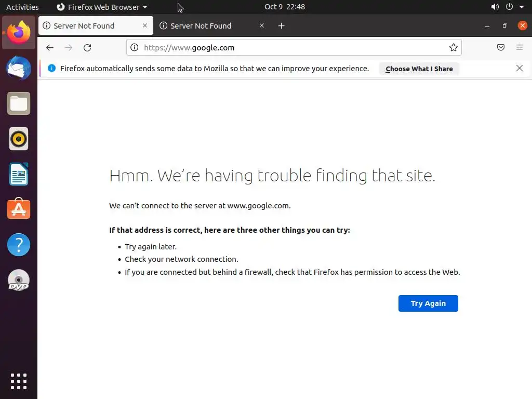Screen dimensions: 532x399
Task: Click the power icon in top bar
Action: tap(509, 7)
